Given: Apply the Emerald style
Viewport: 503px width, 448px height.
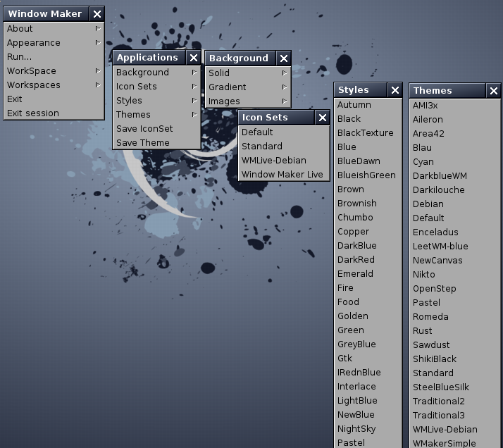Looking at the screenshot, I should [x=355, y=274].
